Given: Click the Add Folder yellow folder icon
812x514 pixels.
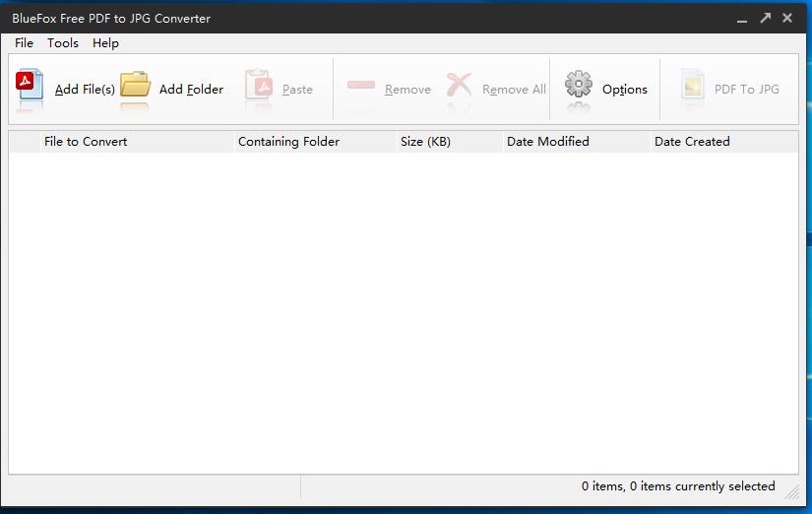Looking at the screenshot, I should tap(136, 87).
